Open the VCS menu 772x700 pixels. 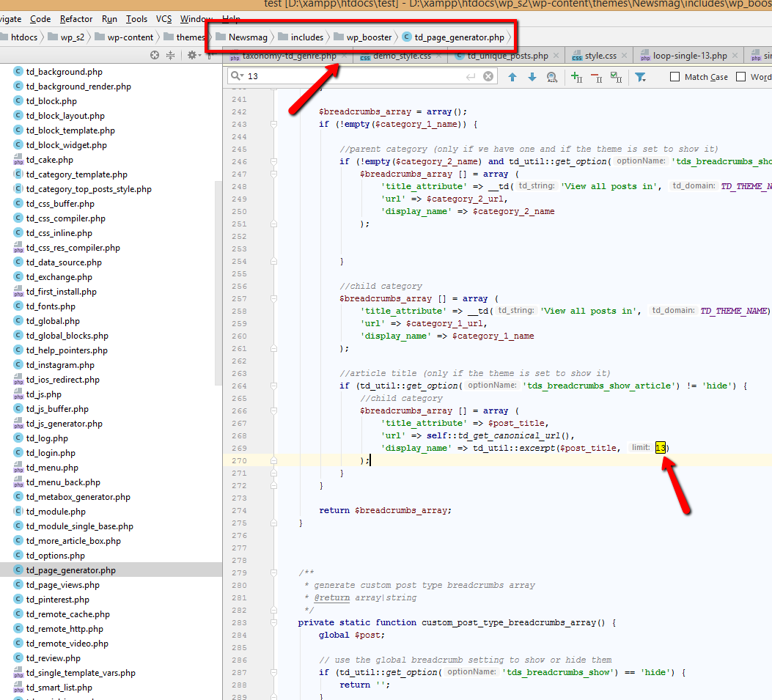164,19
